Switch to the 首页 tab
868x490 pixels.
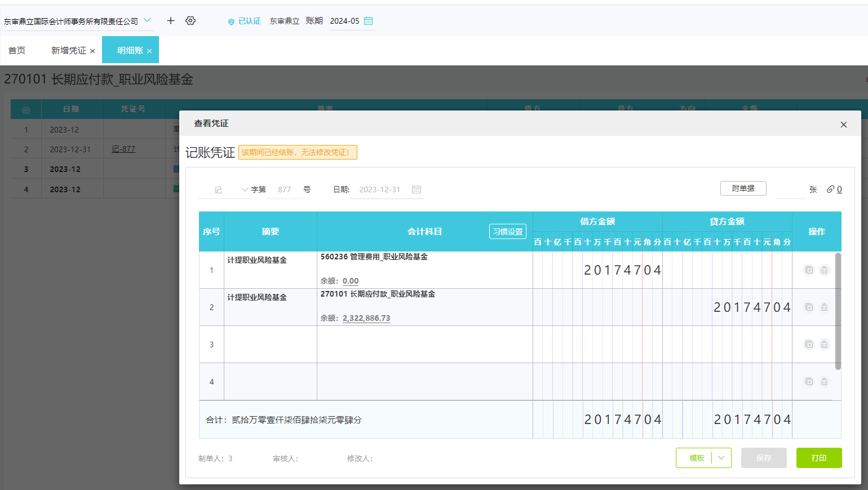(x=17, y=51)
